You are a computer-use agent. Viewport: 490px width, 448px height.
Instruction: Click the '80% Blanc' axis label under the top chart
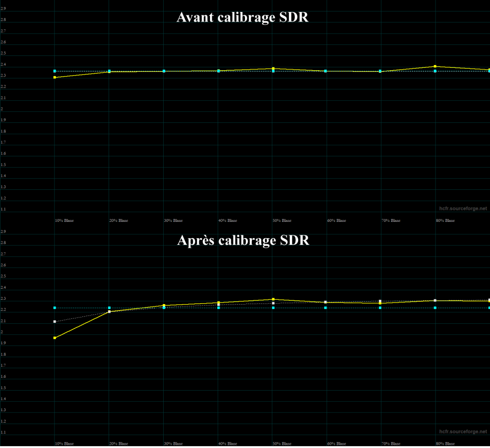[445, 220]
